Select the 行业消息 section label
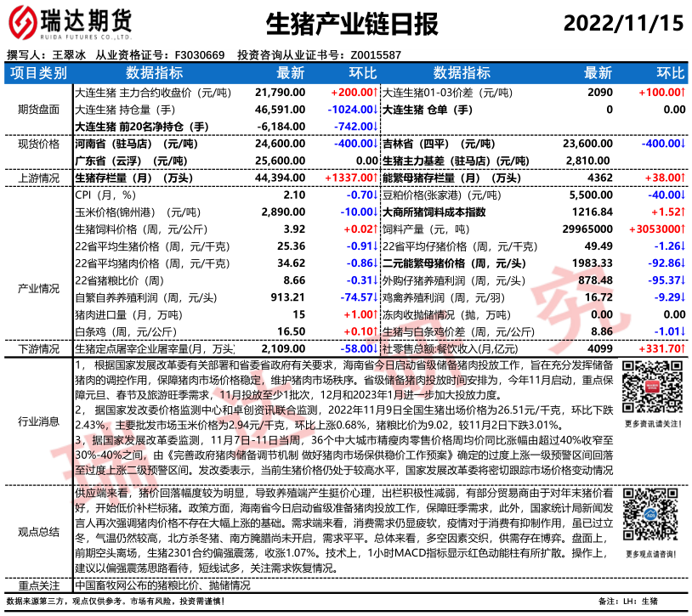The image size is (692, 616). tap(37, 421)
